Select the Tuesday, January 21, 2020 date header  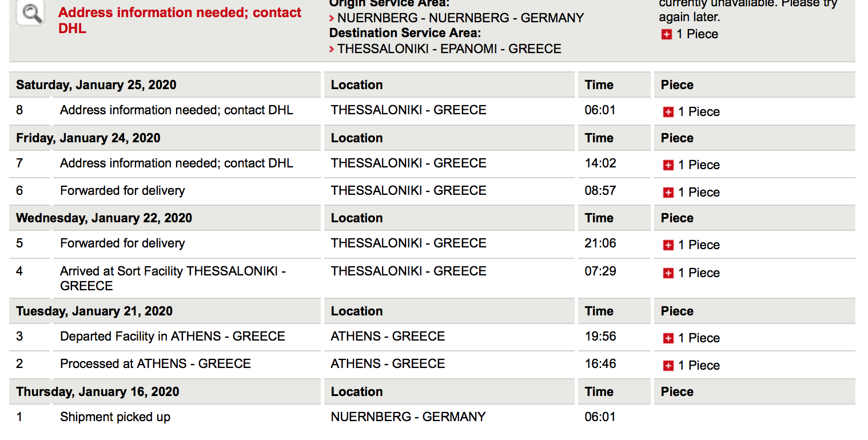click(x=94, y=311)
